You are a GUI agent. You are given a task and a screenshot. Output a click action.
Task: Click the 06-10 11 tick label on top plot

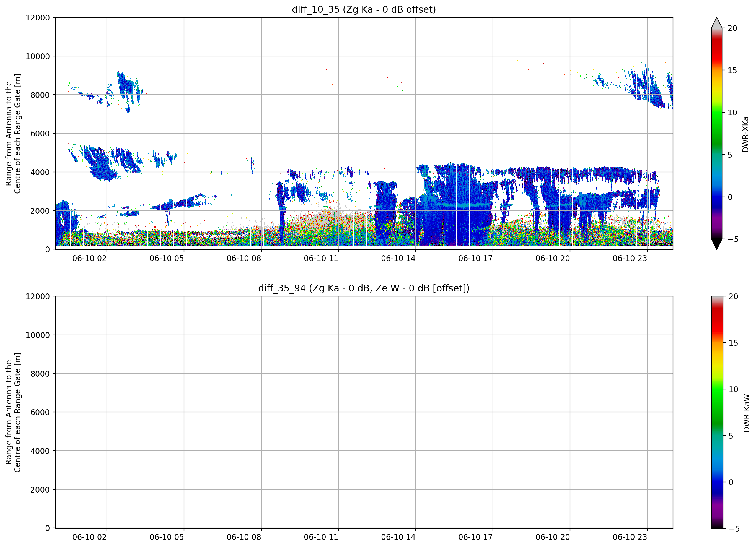point(321,259)
